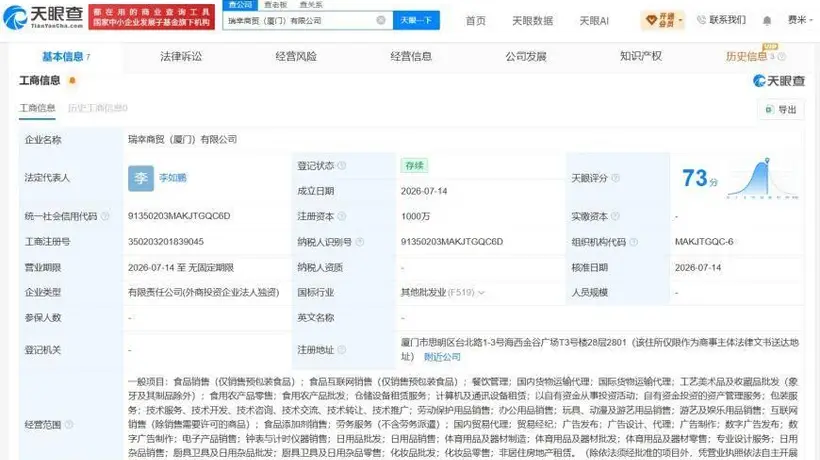
Task: Click the 天眼评分 score distribution chart
Action: pyautogui.click(x=762, y=178)
